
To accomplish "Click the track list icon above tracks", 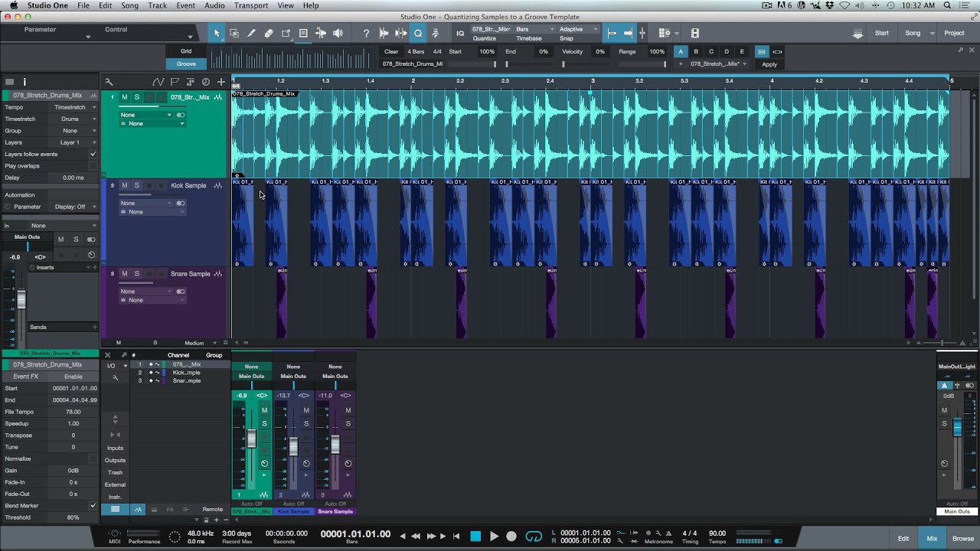I will [9, 82].
